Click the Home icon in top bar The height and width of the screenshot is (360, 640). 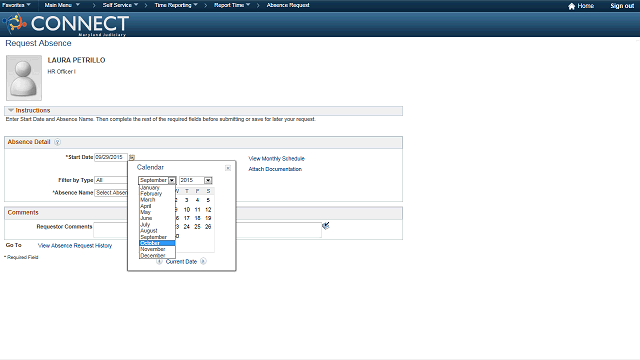pyautogui.click(x=571, y=6)
